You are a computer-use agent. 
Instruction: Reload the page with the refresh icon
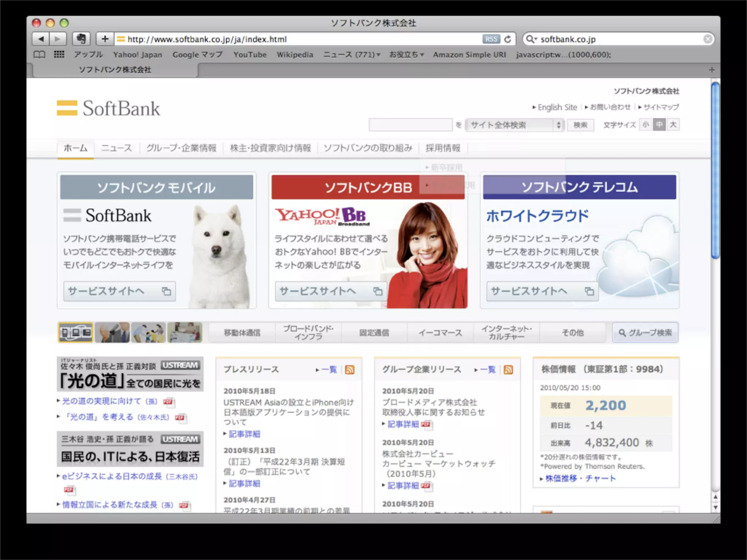click(x=508, y=39)
